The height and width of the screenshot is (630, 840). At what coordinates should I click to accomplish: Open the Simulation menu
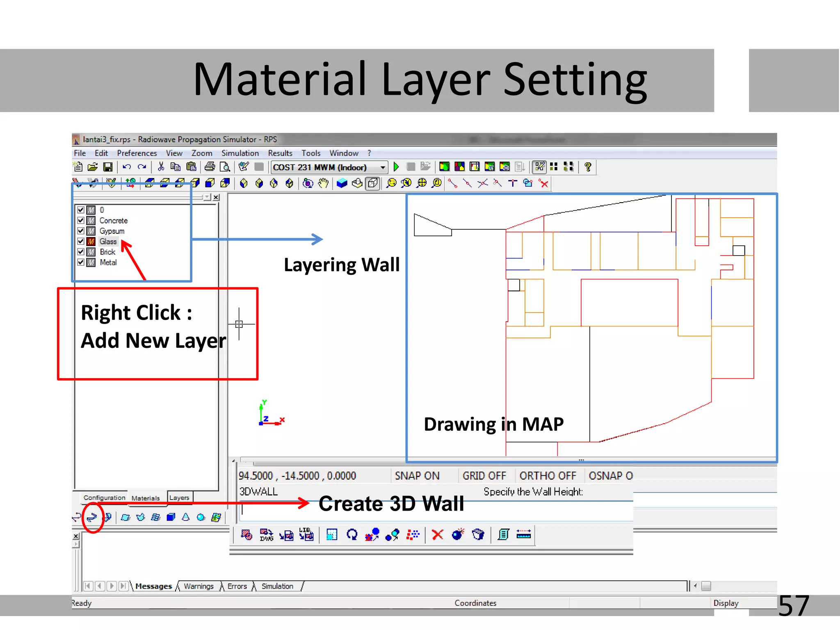coord(240,153)
